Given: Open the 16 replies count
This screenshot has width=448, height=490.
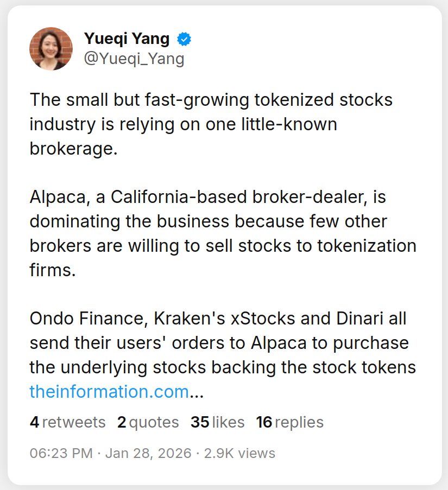Looking at the screenshot, I should tap(289, 422).
